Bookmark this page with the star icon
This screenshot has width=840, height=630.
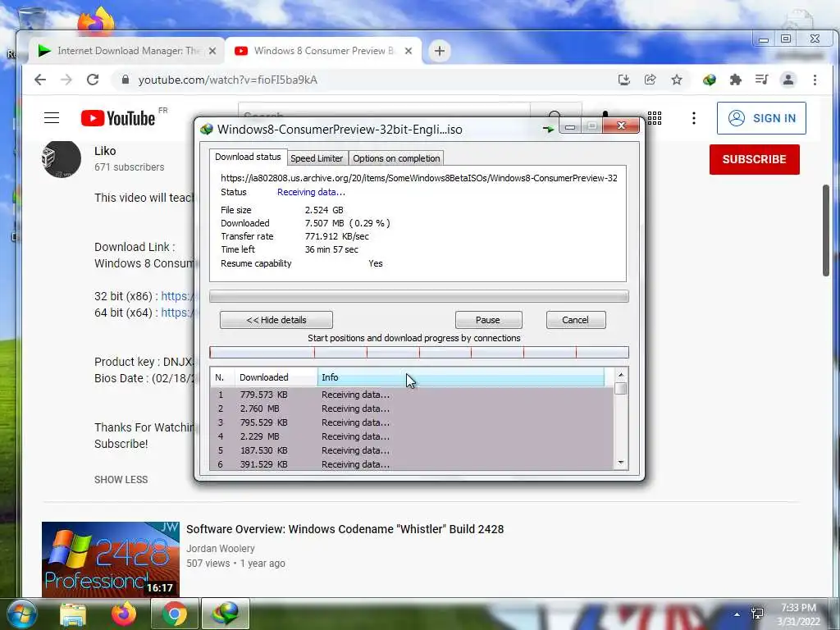pos(677,80)
